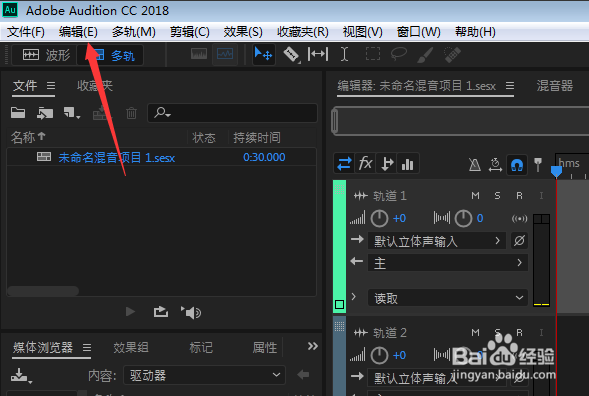The image size is (589, 396).
Task: Show the Inputs/Outputs track controls
Action: pyautogui.click(x=344, y=164)
